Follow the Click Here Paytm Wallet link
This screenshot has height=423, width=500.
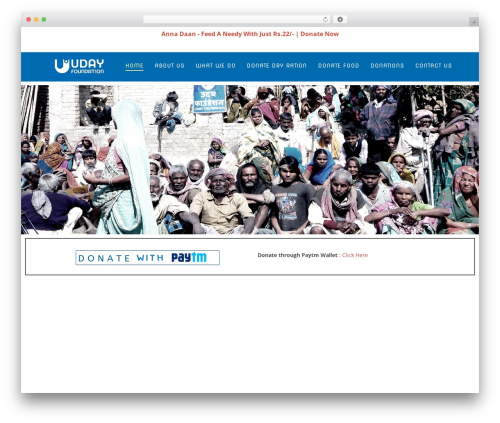pos(355,255)
